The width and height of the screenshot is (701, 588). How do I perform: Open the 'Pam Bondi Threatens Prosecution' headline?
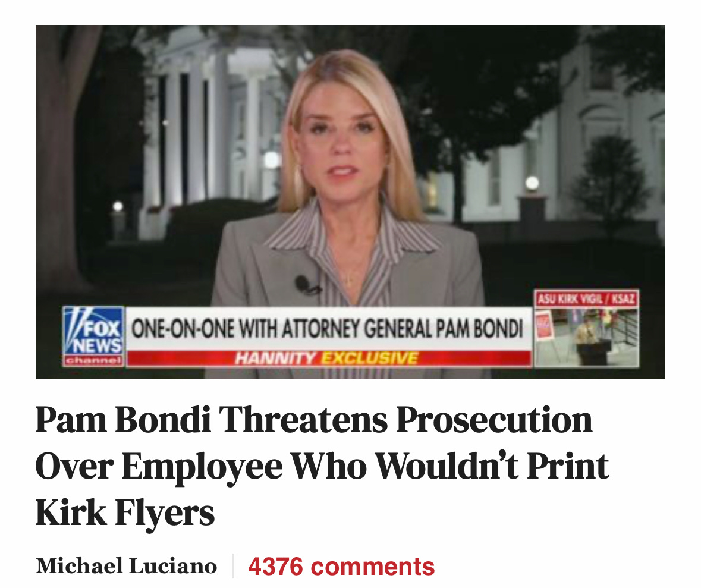click(322, 466)
